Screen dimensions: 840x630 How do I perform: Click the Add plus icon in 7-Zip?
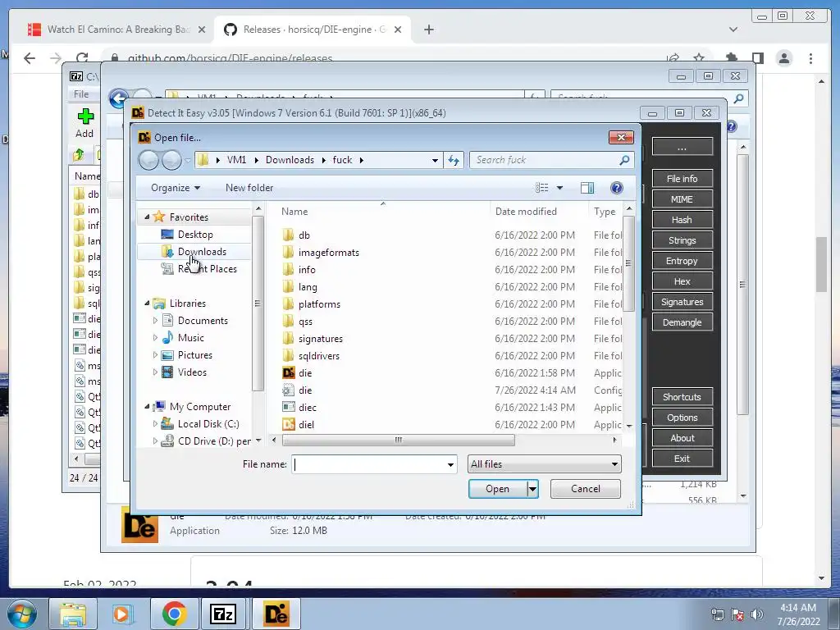pos(85,116)
